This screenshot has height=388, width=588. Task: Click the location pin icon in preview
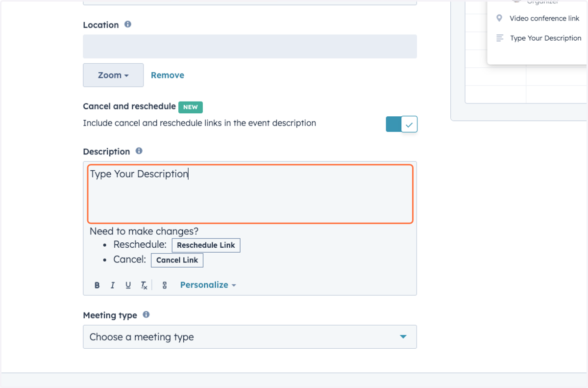tap(499, 18)
